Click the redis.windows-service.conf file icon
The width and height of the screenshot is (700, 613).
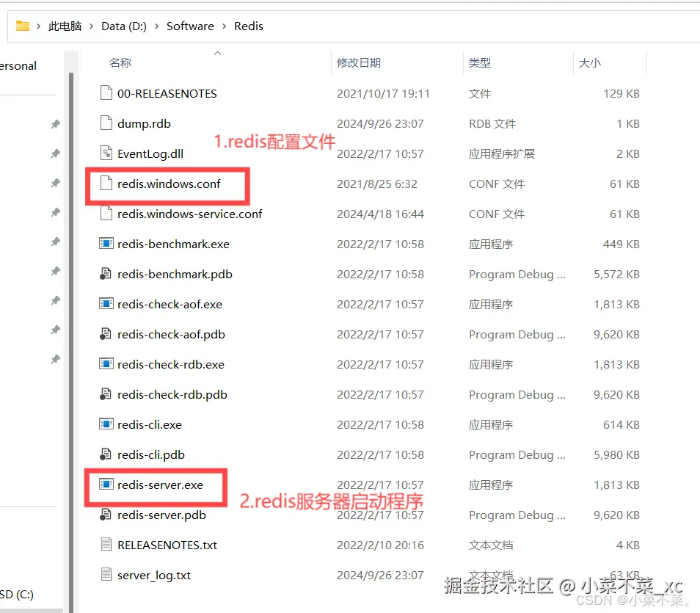pyautogui.click(x=106, y=213)
